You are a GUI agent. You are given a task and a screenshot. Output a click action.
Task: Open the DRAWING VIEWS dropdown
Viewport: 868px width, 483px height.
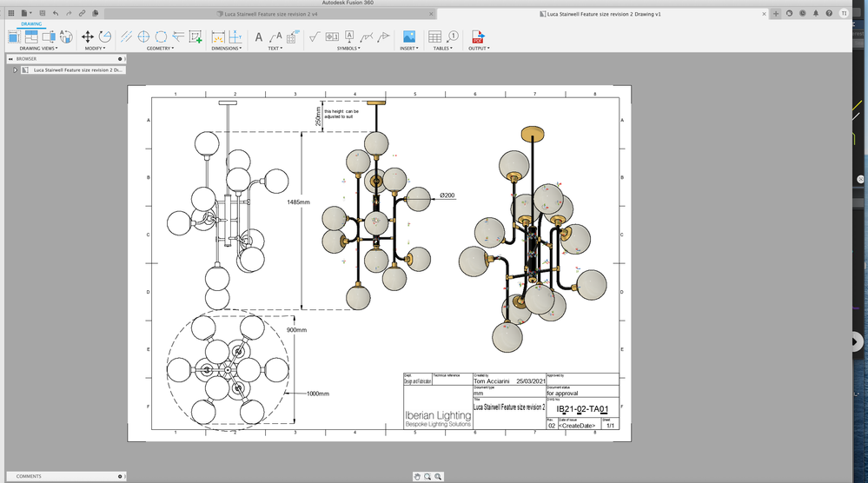[x=38, y=49]
